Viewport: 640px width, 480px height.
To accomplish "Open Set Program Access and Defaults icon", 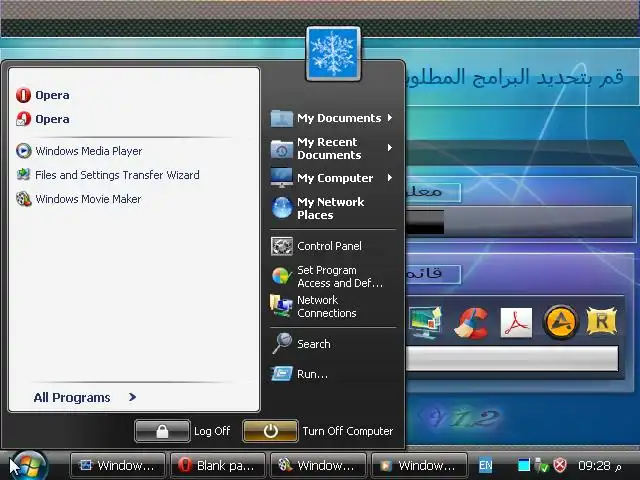I will click(x=282, y=276).
